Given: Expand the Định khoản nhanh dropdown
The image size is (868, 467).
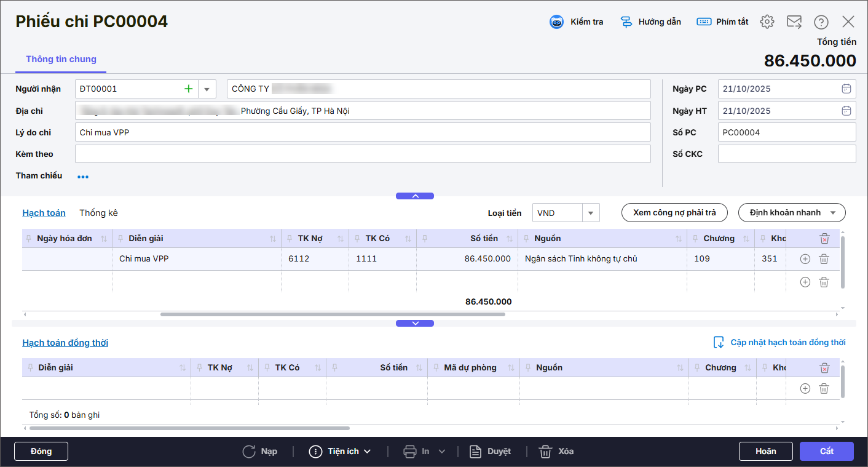Looking at the screenshot, I should click(x=833, y=213).
